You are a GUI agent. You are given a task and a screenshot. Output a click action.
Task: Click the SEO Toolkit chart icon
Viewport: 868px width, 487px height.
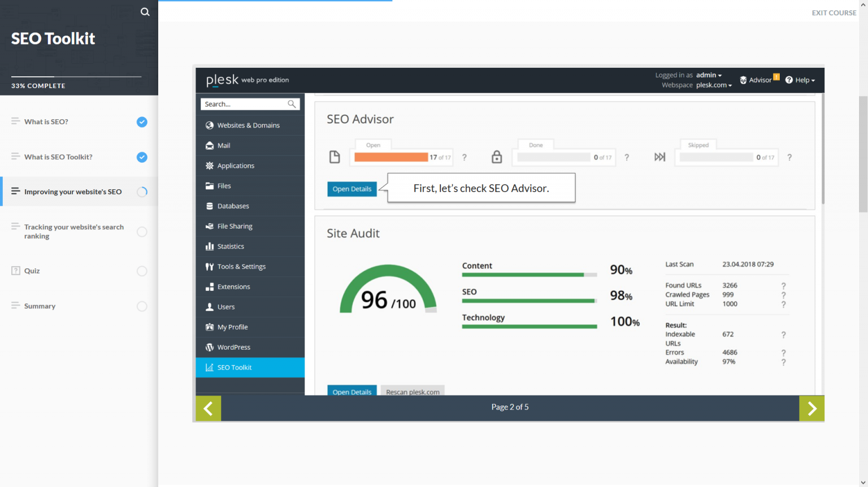[x=210, y=367]
